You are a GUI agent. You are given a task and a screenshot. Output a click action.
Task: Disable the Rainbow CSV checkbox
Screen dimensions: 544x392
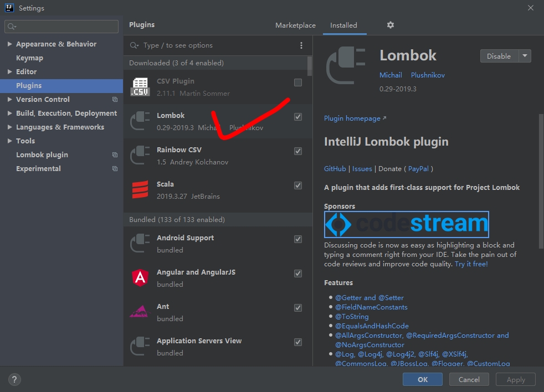[298, 151]
